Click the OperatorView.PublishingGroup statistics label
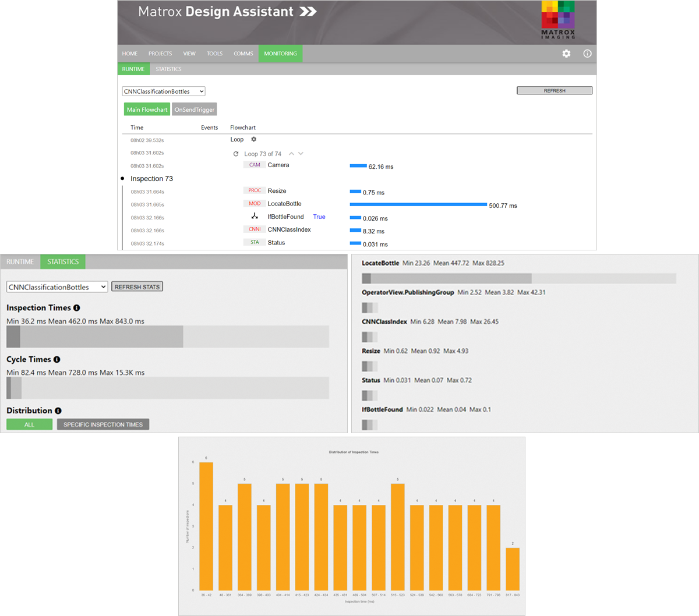The width and height of the screenshot is (699, 616). pyautogui.click(x=408, y=292)
